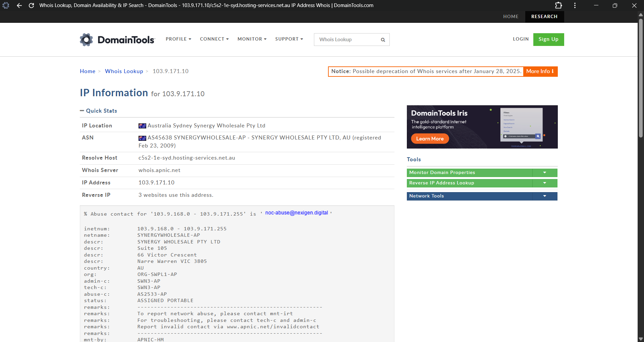Click the Australian flag beside IP Location
The image size is (644, 342).
tap(142, 126)
